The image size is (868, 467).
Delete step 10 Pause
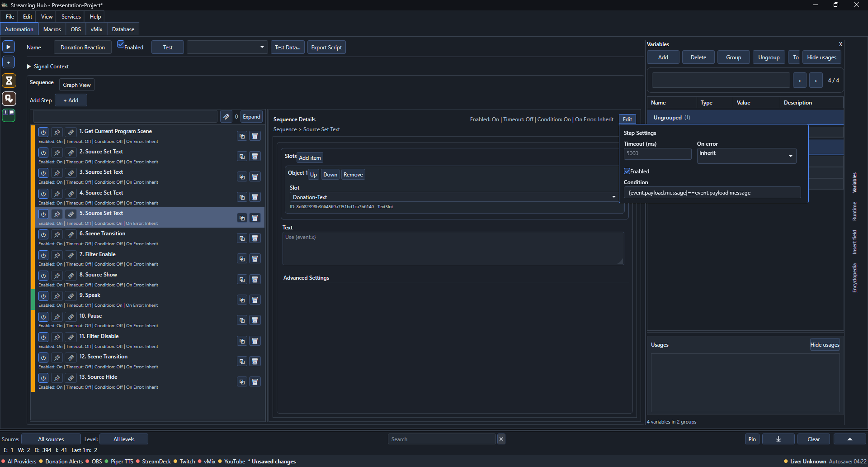(x=255, y=320)
